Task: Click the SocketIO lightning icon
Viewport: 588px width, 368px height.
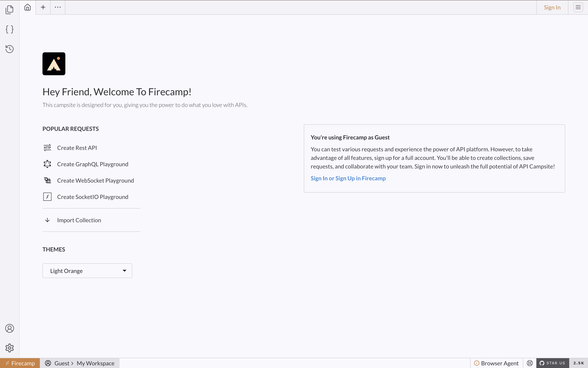Action: click(47, 197)
